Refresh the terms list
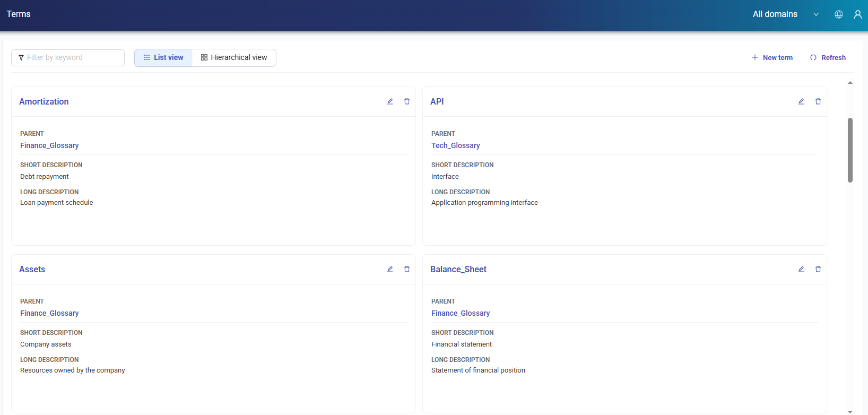Viewport: 868px width, 415px height. [x=828, y=57]
